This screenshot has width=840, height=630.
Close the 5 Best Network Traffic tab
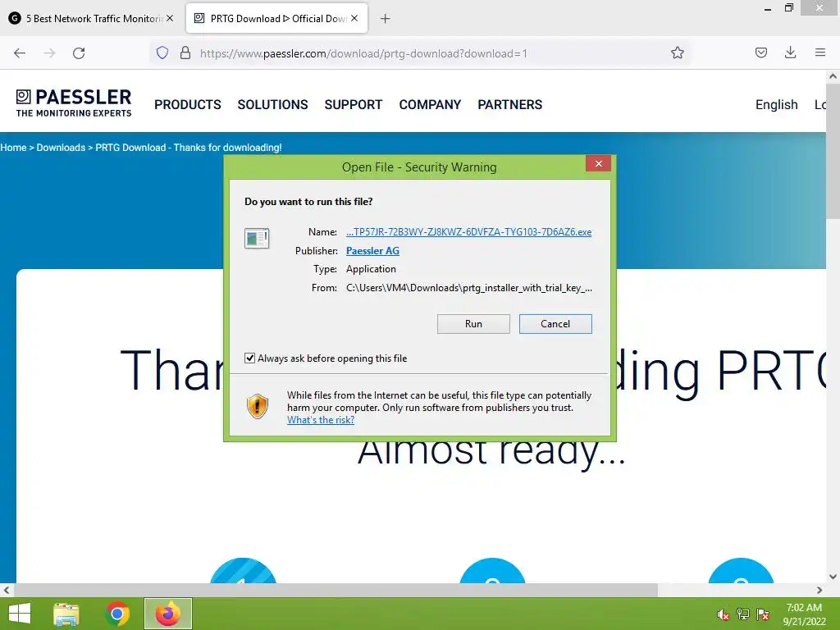click(x=170, y=18)
